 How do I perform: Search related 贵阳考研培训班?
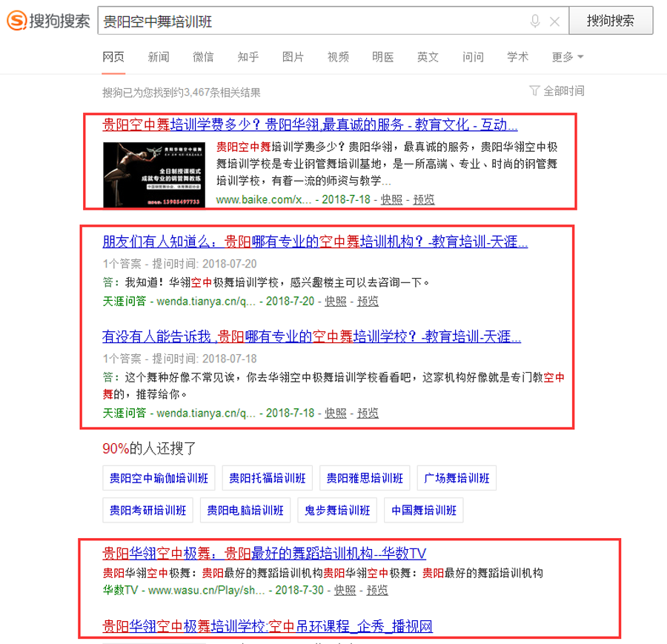[x=147, y=510]
